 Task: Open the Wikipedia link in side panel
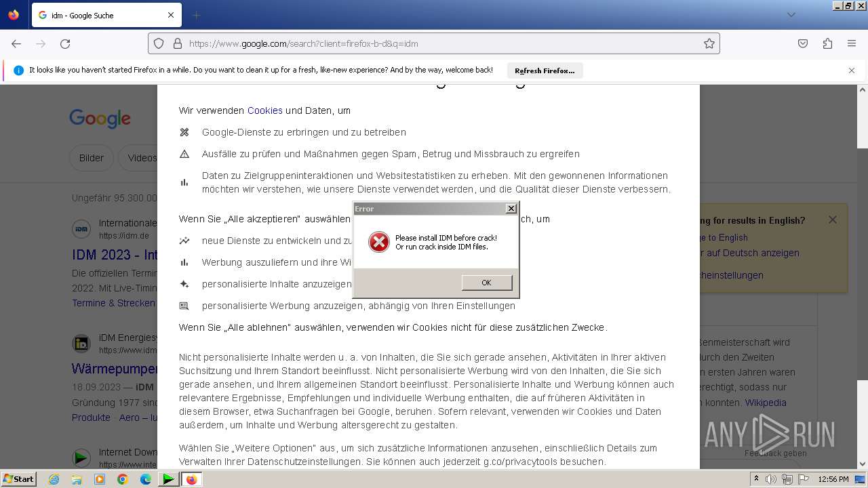766,403
